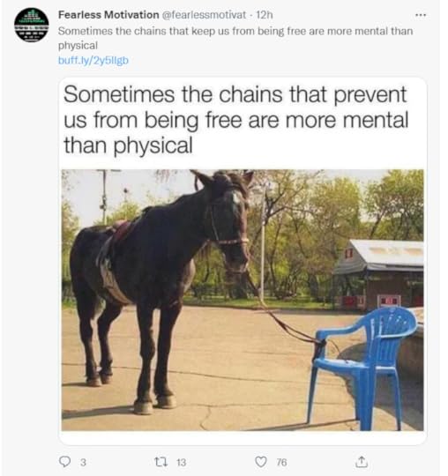Click the blue plastic chair in the photo
This screenshot has width=448, height=476.
click(x=362, y=368)
